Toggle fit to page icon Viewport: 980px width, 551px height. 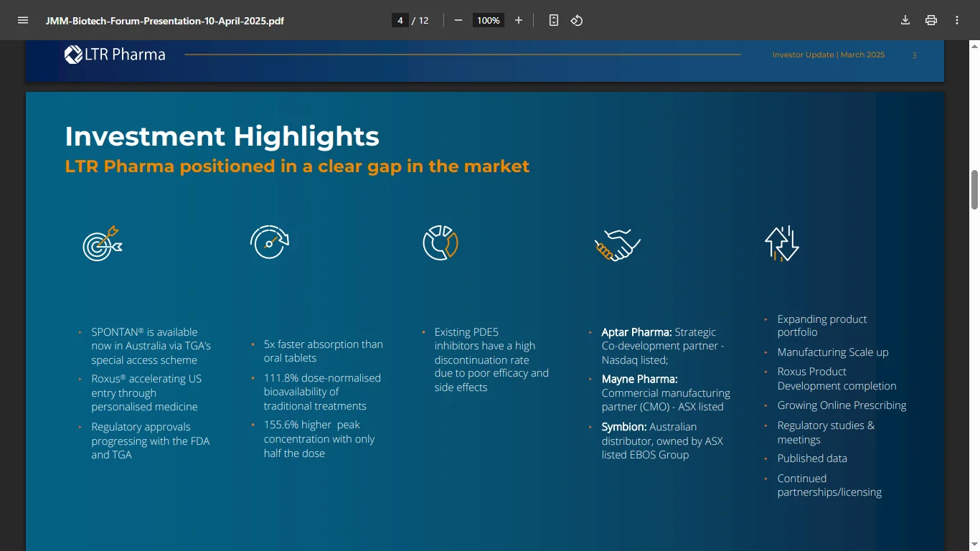tap(554, 20)
